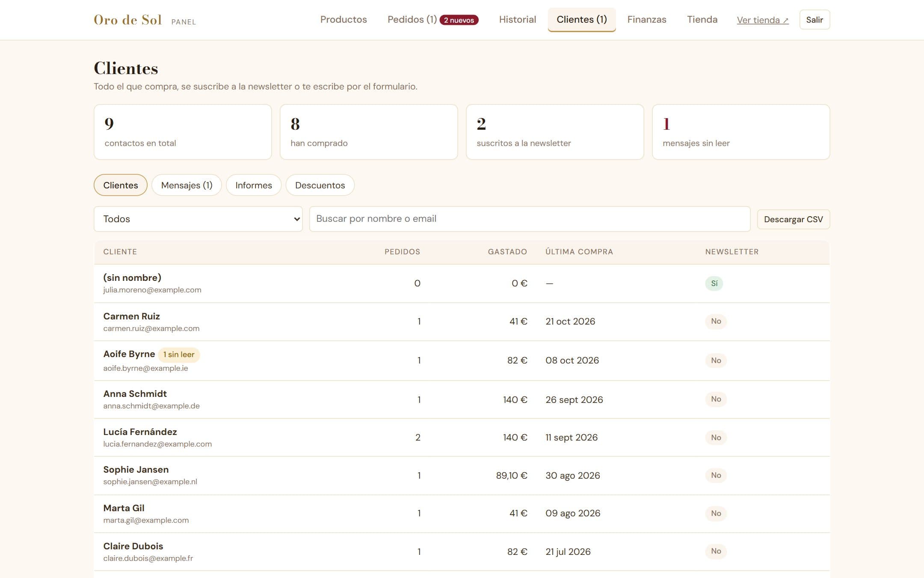Click the date '21 oct 2026'
Image resolution: width=924 pixels, height=578 pixels.
(x=570, y=321)
